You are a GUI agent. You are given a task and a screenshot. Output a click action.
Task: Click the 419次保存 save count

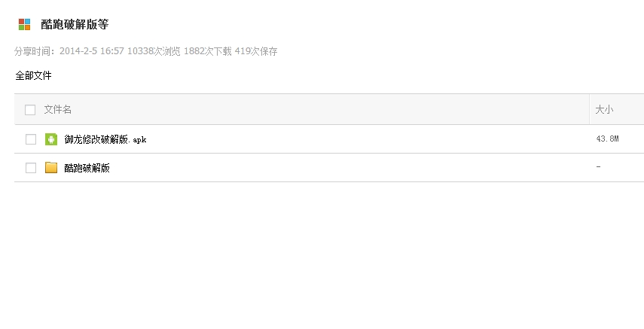[256, 51]
